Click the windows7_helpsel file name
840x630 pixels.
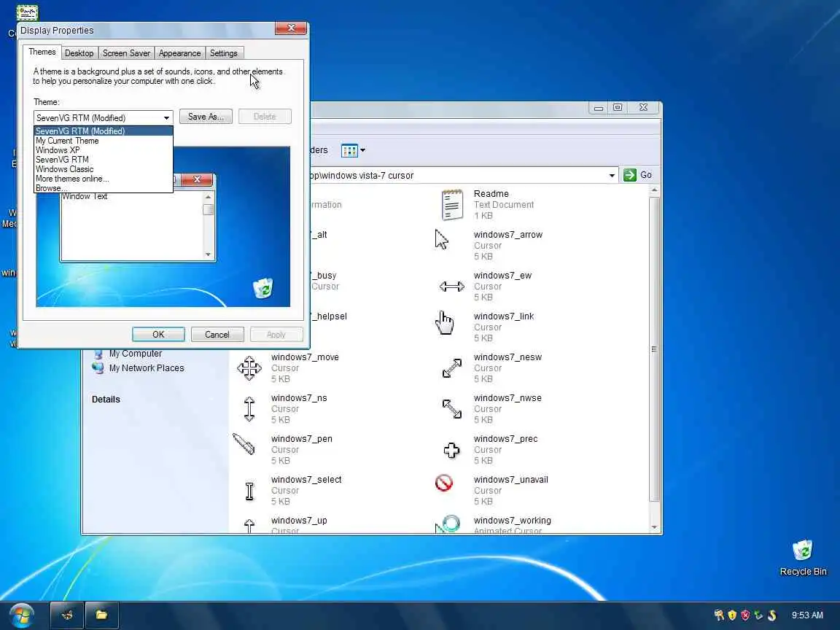tap(330, 316)
